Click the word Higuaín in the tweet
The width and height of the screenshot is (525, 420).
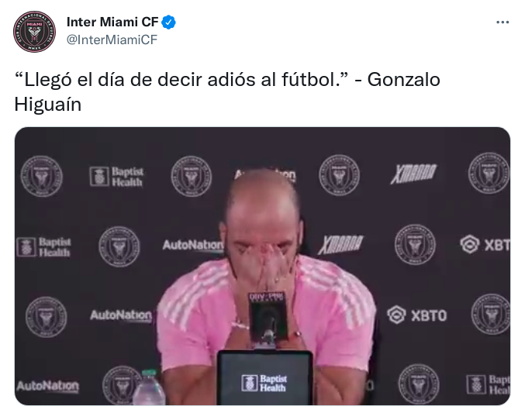pos(48,105)
